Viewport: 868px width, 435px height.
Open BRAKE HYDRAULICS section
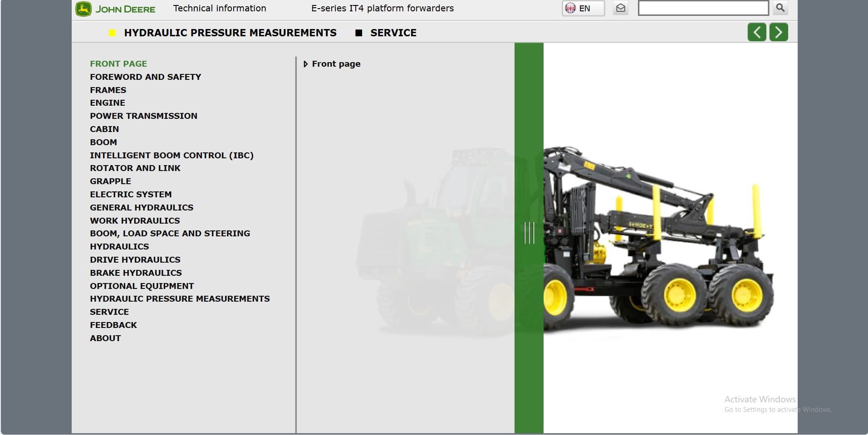coord(136,273)
